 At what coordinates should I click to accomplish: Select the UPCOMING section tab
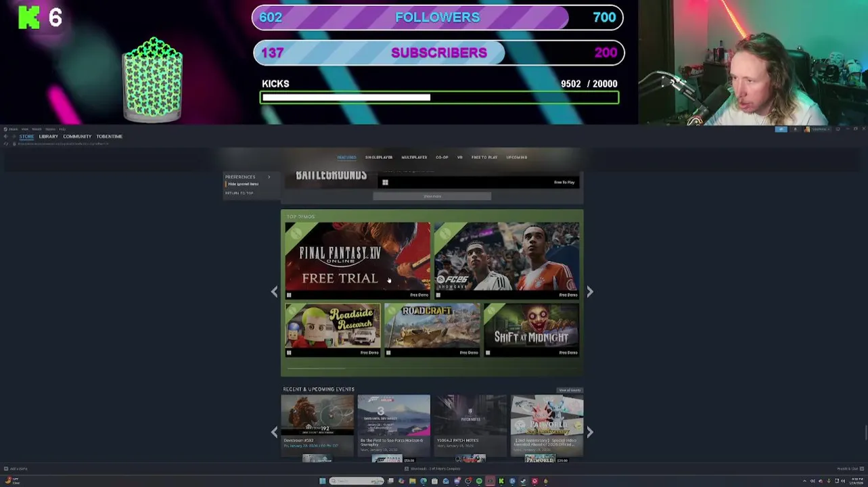point(517,157)
